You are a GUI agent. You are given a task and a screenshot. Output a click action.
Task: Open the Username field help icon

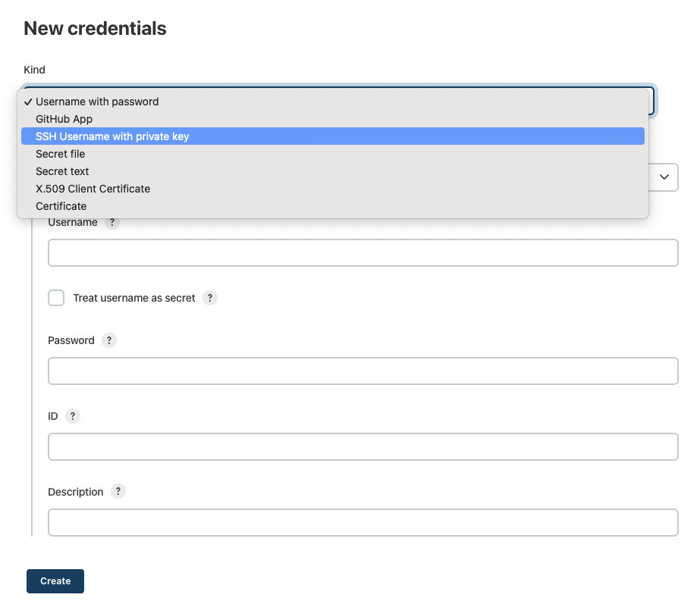111,222
